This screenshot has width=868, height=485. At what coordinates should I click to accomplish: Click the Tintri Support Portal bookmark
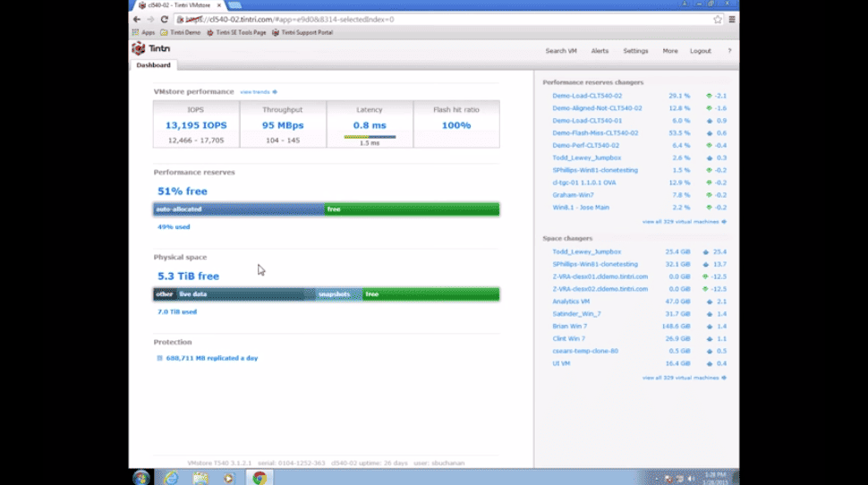(x=302, y=32)
